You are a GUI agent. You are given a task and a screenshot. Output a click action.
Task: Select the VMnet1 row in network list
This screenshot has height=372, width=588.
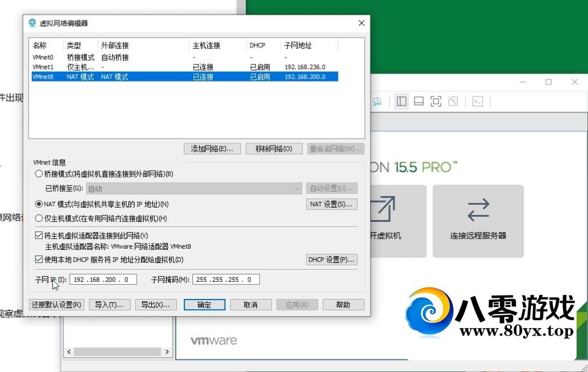pyautogui.click(x=185, y=67)
